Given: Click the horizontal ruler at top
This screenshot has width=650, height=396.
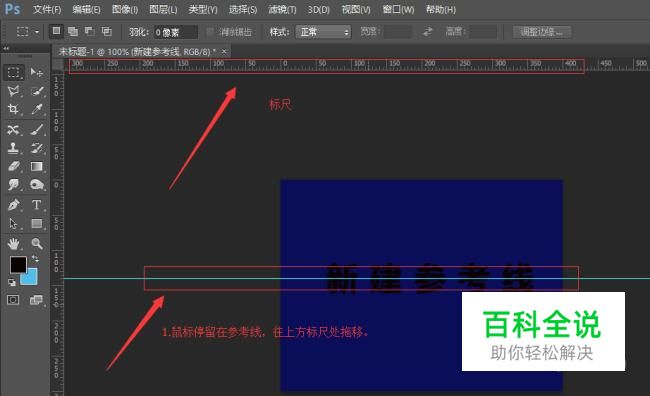Looking at the screenshot, I should 357,65.
